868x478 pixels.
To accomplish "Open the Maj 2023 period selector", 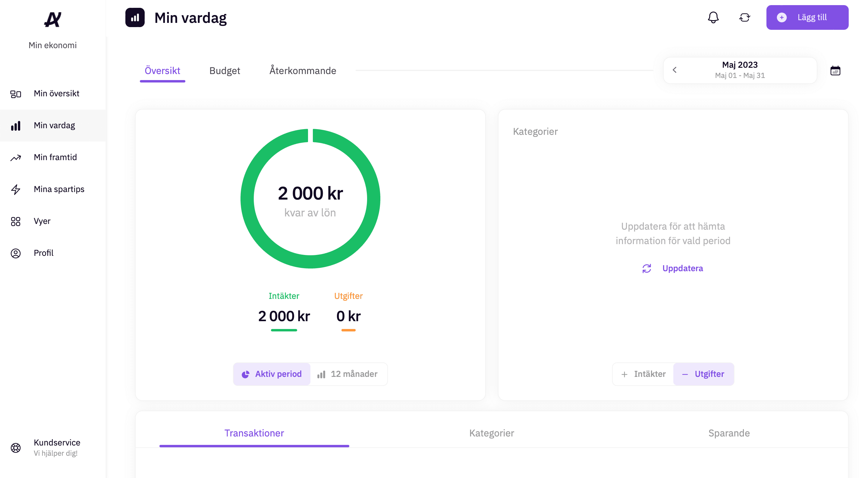I will (740, 70).
